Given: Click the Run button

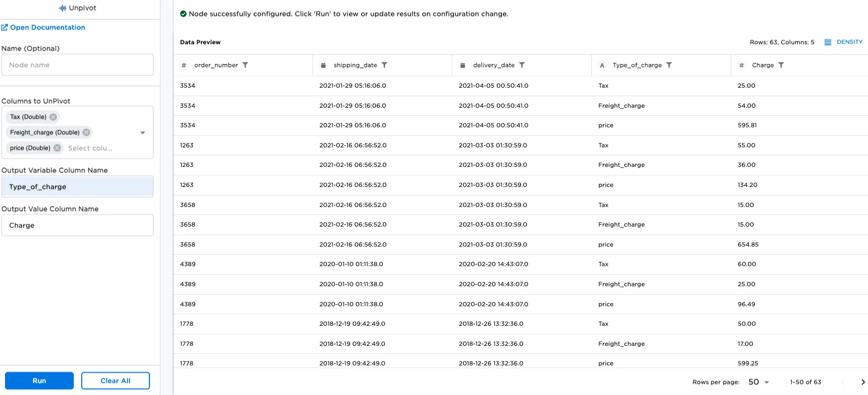Looking at the screenshot, I should [x=39, y=380].
